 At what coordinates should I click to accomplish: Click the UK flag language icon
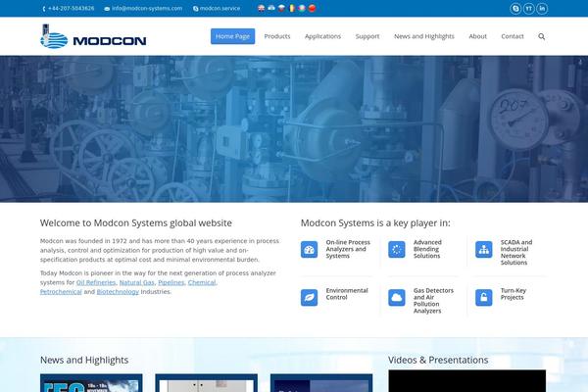pos(262,8)
